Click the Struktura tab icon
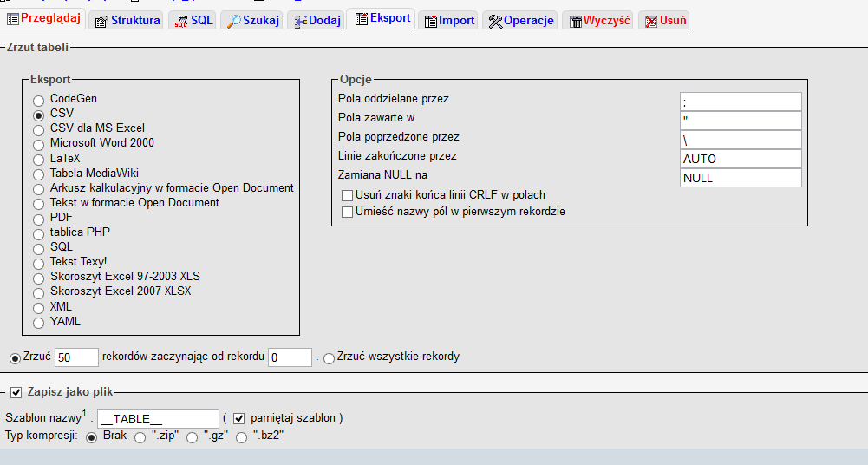This screenshot has width=868, height=465. 101,22
